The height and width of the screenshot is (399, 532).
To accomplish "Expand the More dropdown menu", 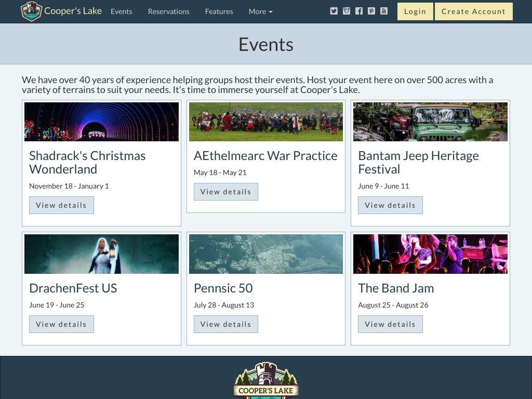I will click(x=261, y=11).
